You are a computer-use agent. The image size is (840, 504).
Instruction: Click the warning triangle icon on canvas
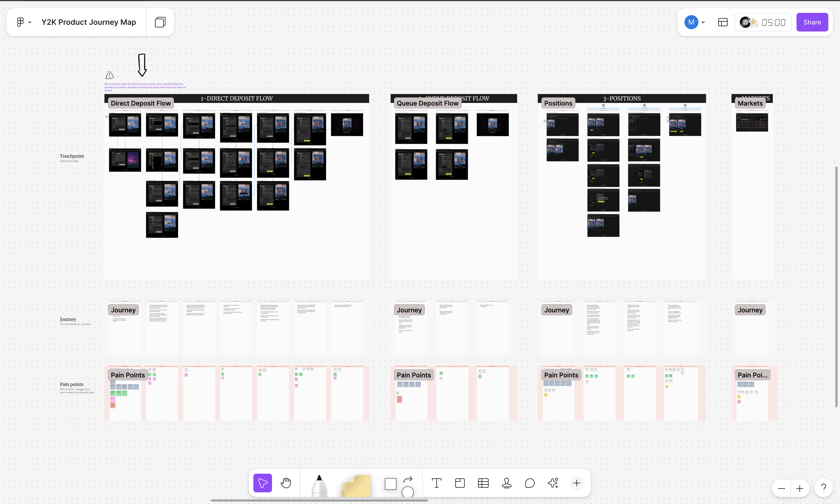tap(109, 75)
